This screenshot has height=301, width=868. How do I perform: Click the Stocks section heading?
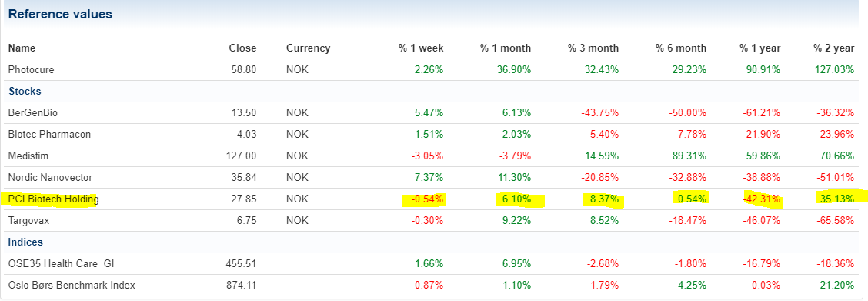click(25, 92)
